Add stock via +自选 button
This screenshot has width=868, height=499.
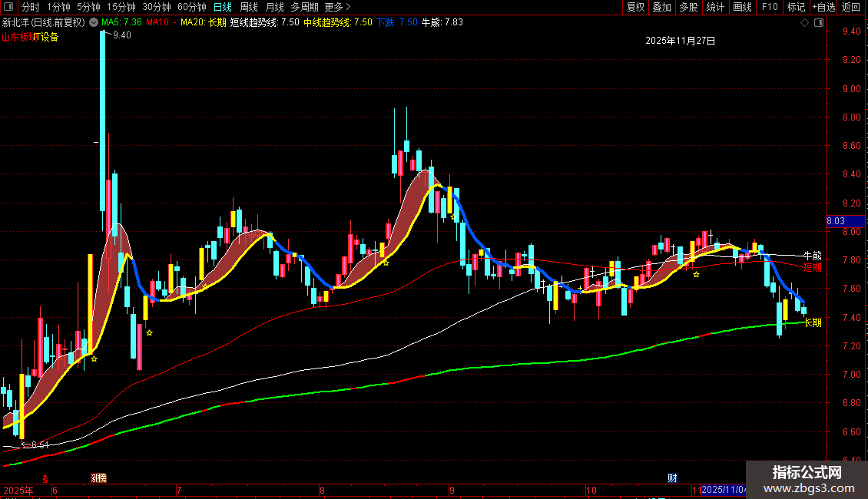click(x=823, y=7)
